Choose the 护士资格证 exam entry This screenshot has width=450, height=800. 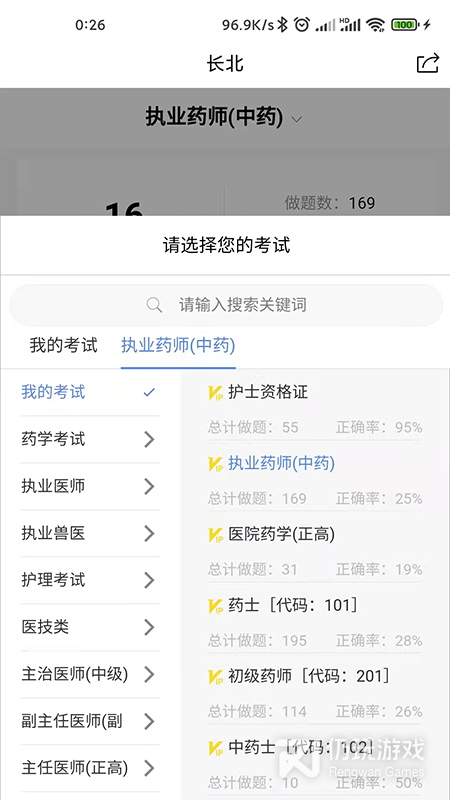tap(315, 409)
